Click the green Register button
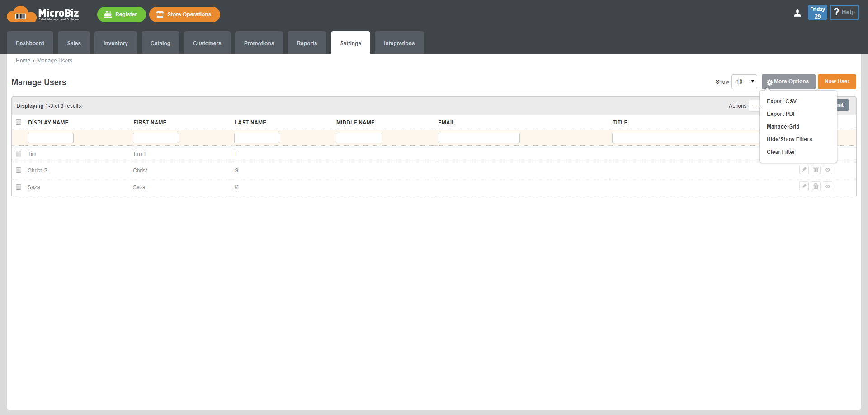 click(x=121, y=14)
